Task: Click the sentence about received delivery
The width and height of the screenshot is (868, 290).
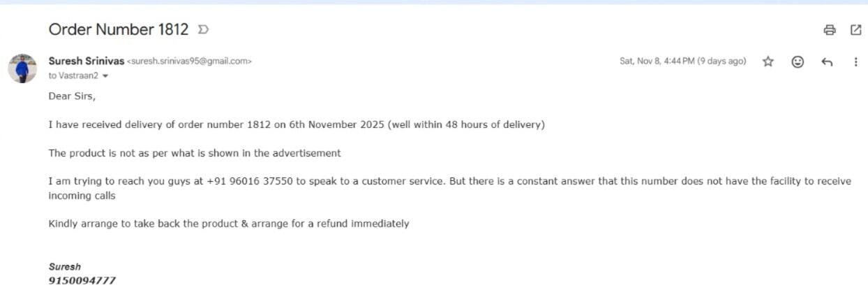Action: 296,124
